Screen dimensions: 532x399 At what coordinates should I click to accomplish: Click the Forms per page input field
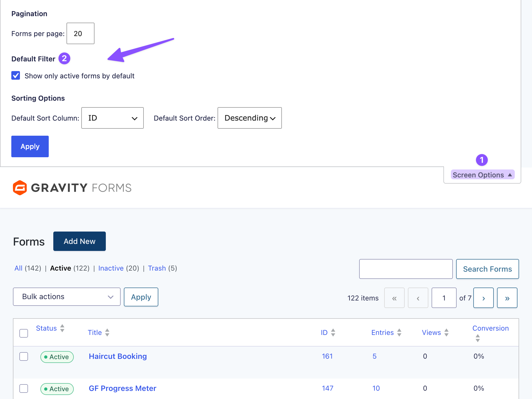(x=80, y=33)
